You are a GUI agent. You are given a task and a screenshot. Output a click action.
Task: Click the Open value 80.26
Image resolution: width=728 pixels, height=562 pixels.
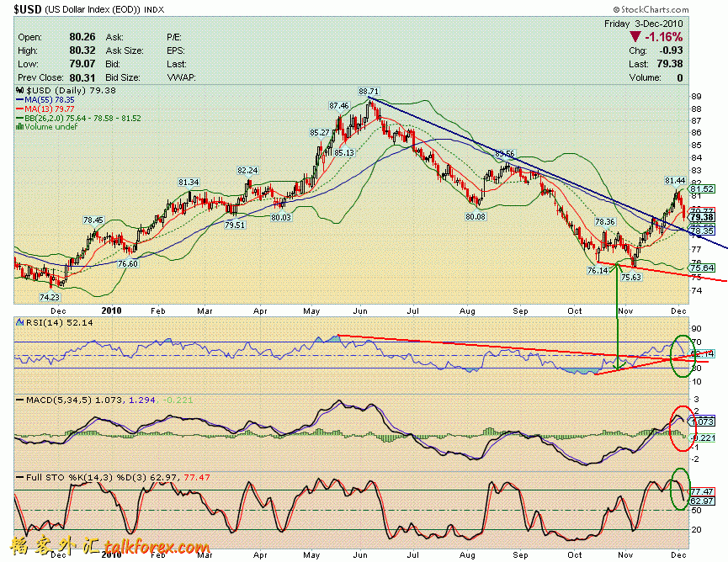click(82, 37)
